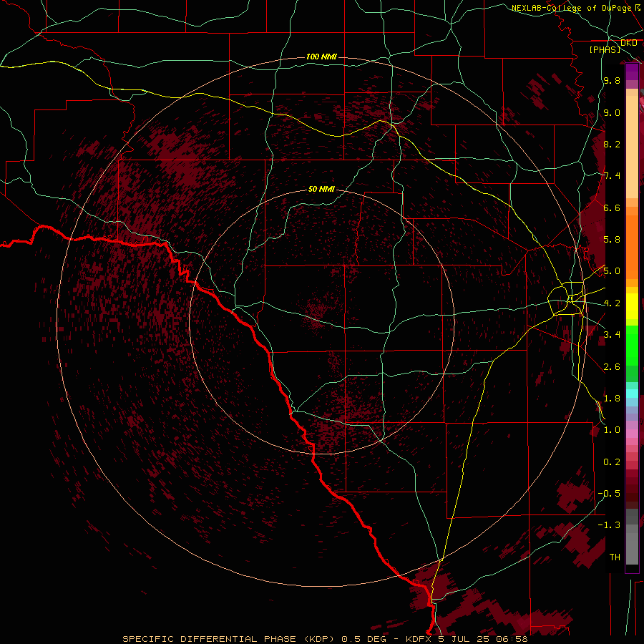The image size is (644, 644).
Task: Click the [PHAS] label above the scale
Action: click(605, 49)
